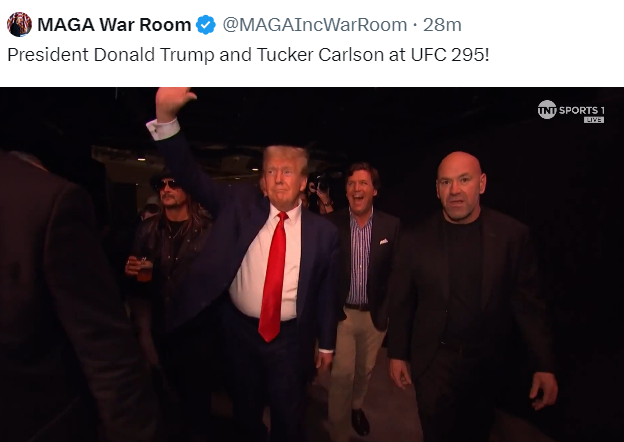This screenshot has width=624, height=442.
Task: Open the MAGA War Room profile avatar
Action: click(19, 25)
